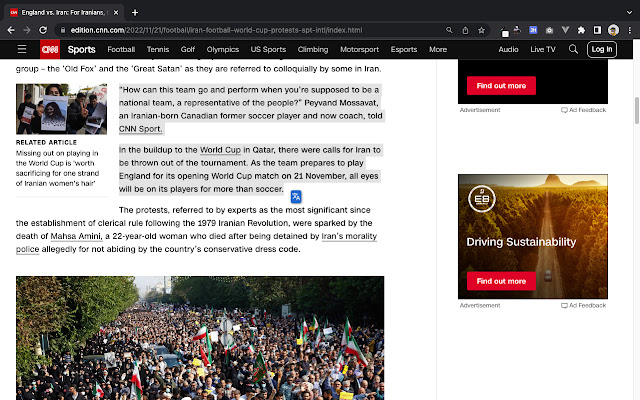Open the US Sports section
The height and width of the screenshot is (400, 640).
click(x=268, y=49)
